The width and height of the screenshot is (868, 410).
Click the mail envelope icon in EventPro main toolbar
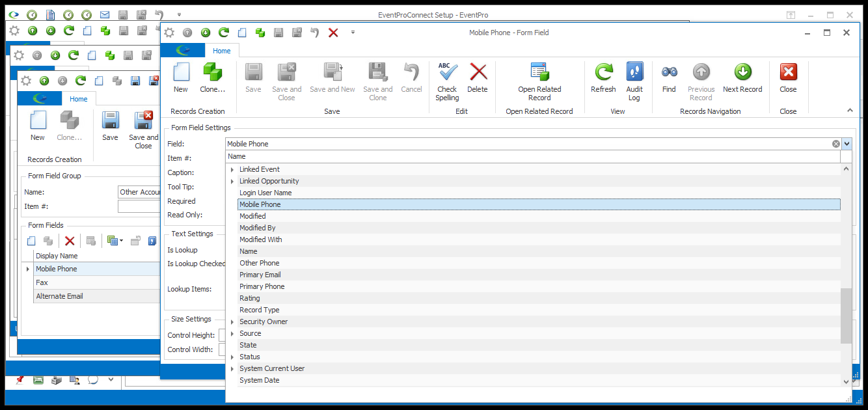point(104,14)
